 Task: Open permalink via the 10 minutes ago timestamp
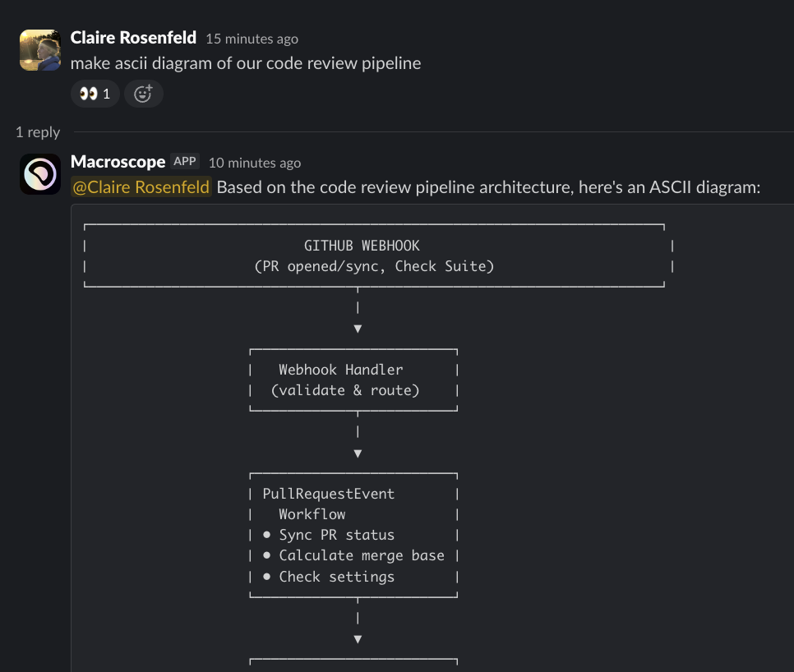[x=256, y=163]
